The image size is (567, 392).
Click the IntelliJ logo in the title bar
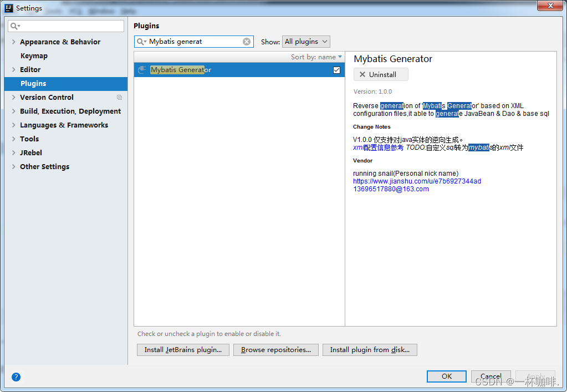point(9,8)
